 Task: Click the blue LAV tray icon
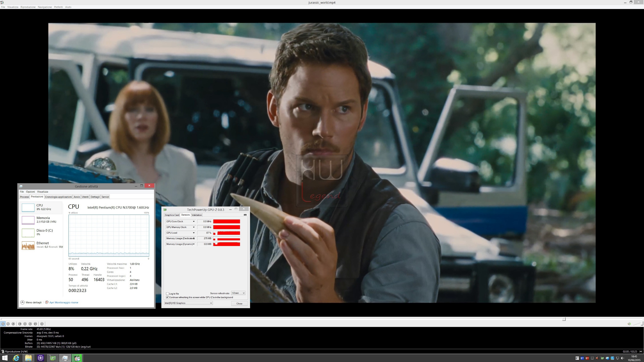tap(582, 358)
